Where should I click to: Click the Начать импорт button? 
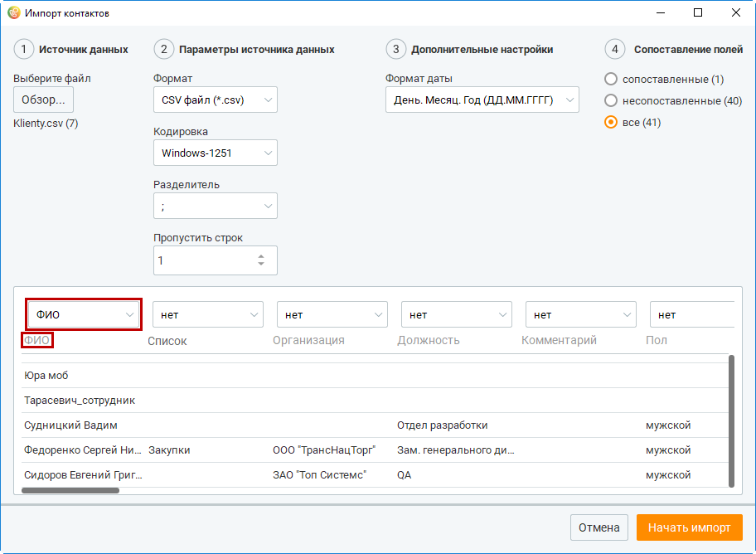coord(690,527)
